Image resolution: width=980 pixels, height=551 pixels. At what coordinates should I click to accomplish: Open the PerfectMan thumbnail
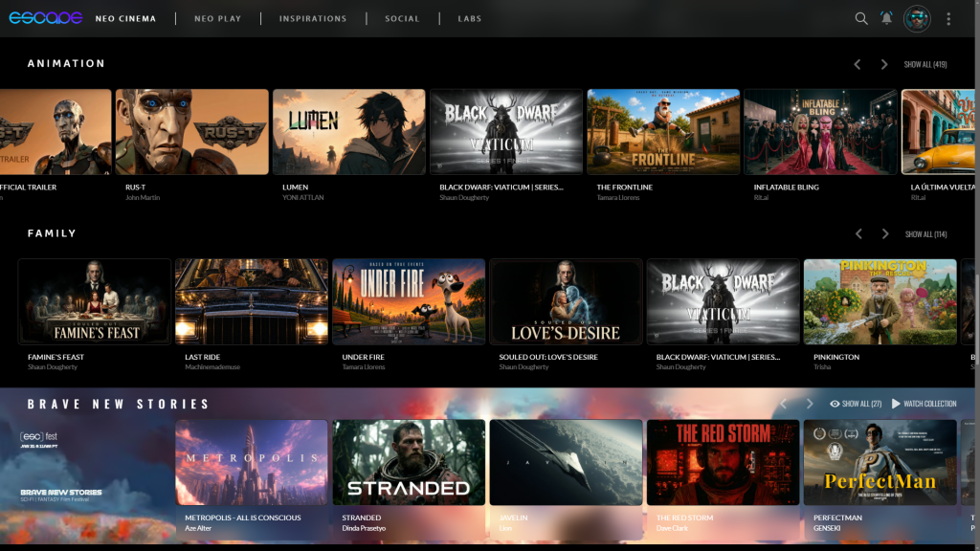click(x=880, y=462)
